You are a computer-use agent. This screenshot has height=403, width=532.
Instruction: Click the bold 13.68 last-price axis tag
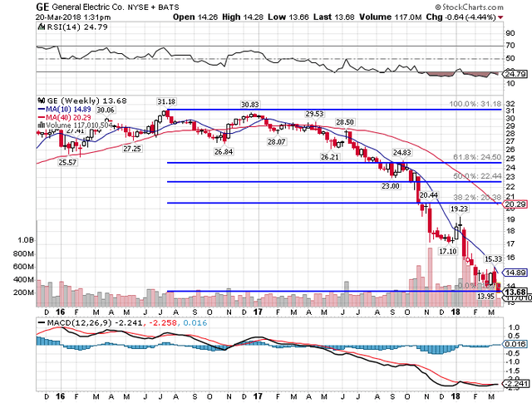coord(516,292)
